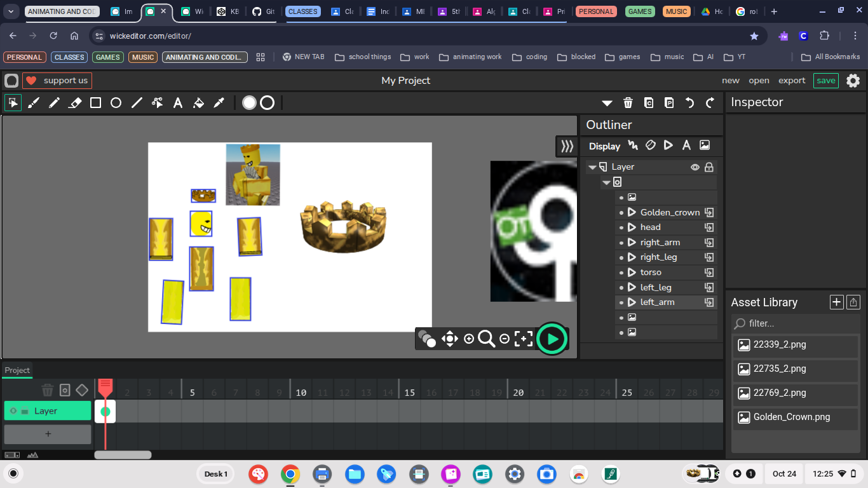Image resolution: width=868 pixels, height=488 pixels.
Task: Click the Ellipse shape tool
Action: pyautogui.click(x=116, y=103)
